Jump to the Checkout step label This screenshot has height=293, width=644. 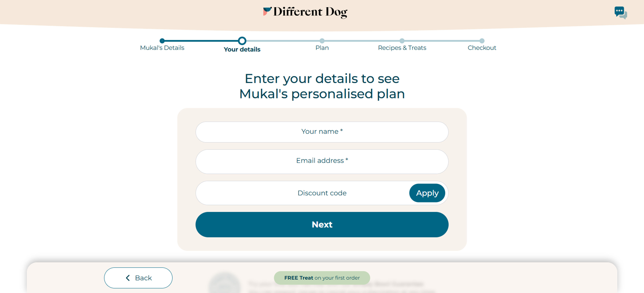(482, 48)
